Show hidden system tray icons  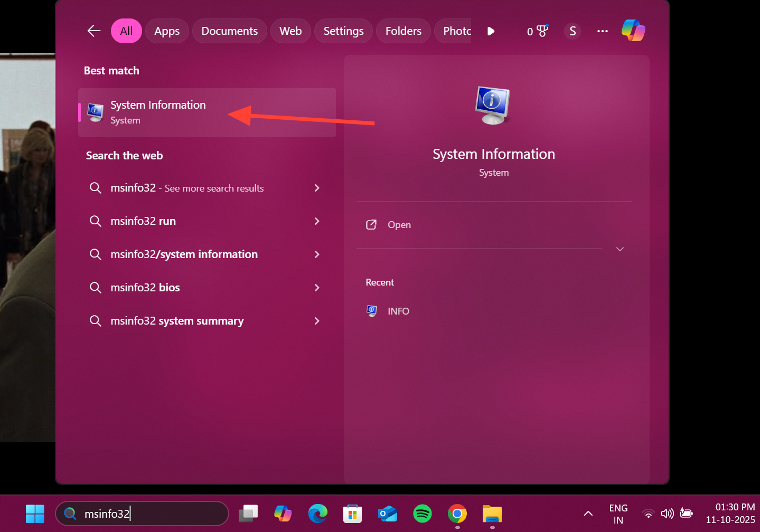click(588, 514)
